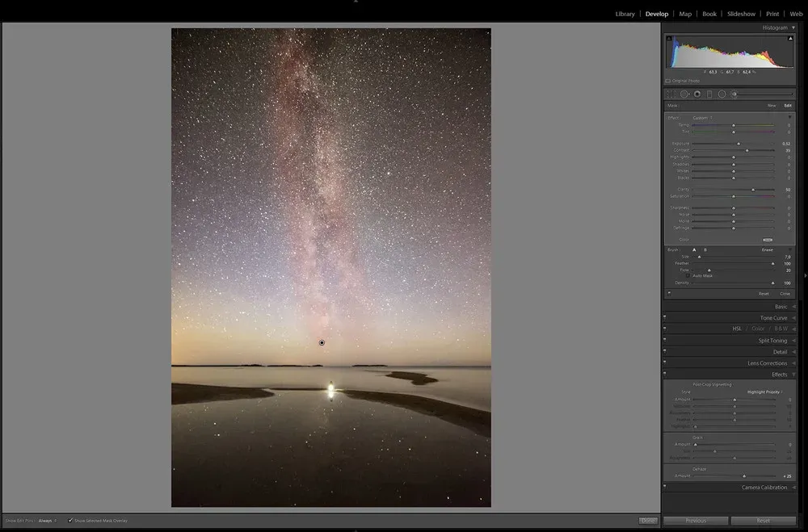808x532 pixels.
Task: Close the adjustment brush panel
Action: pyautogui.click(x=785, y=294)
